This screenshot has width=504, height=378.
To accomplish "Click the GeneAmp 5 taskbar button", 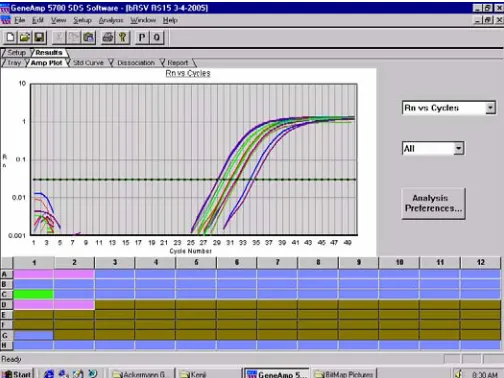I will click(x=277, y=374).
